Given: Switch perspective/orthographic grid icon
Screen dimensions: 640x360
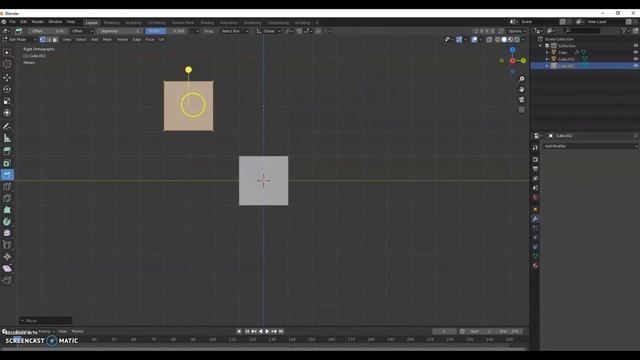Looking at the screenshot, I should pos(522,110).
